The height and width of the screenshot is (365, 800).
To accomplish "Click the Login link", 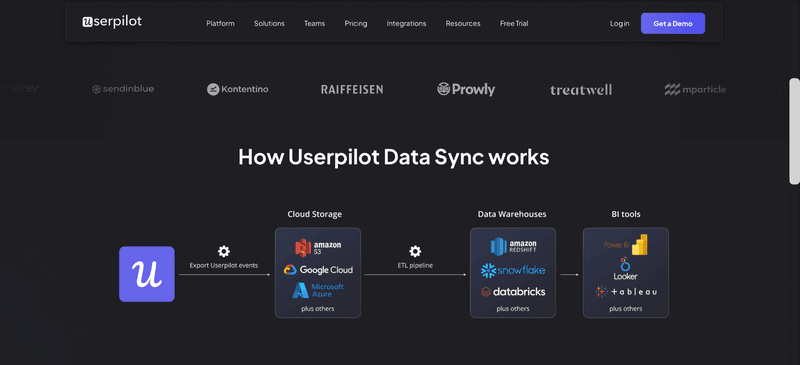I will pyautogui.click(x=619, y=23).
